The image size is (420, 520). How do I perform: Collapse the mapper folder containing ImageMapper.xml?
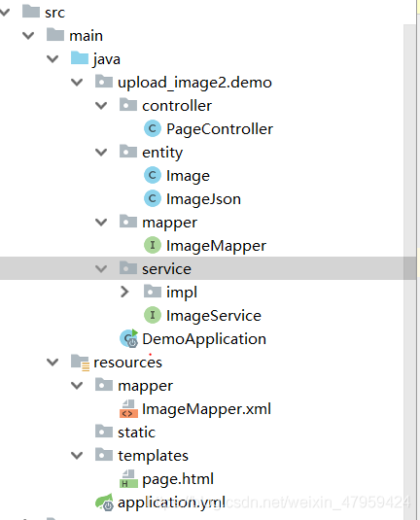click(x=77, y=386)
